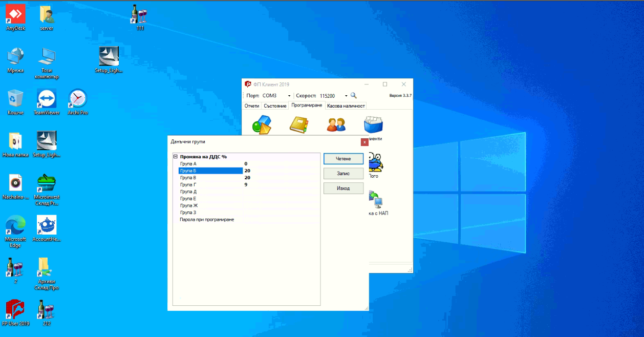Click the value 9 for Група Г
Viewport: 644px width, 337px height.
coord(246,184)
